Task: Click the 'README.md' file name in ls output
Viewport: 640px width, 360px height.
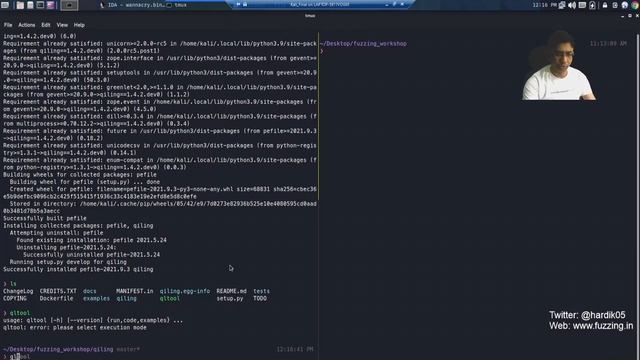Action: click(x=231, y=291)
